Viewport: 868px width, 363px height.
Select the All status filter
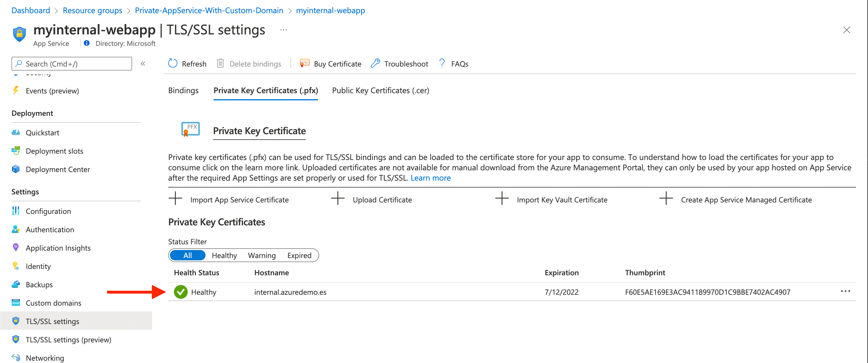187,255
